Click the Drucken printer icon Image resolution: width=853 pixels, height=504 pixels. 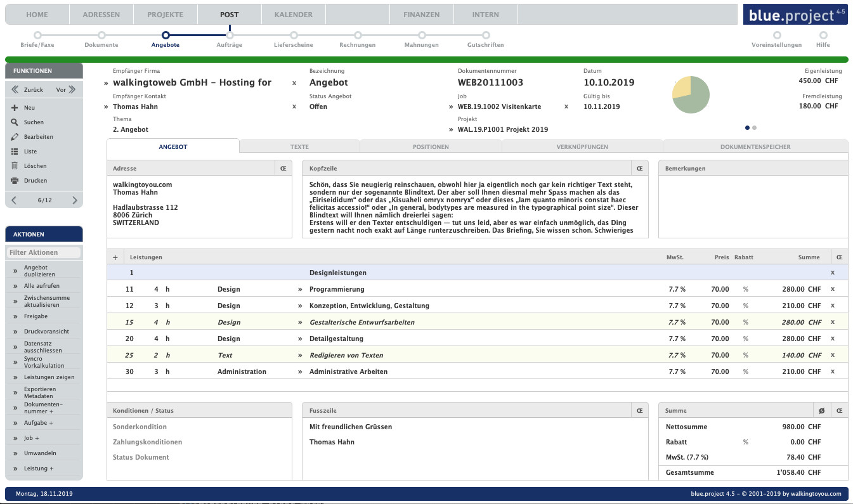tap(15, 181)
